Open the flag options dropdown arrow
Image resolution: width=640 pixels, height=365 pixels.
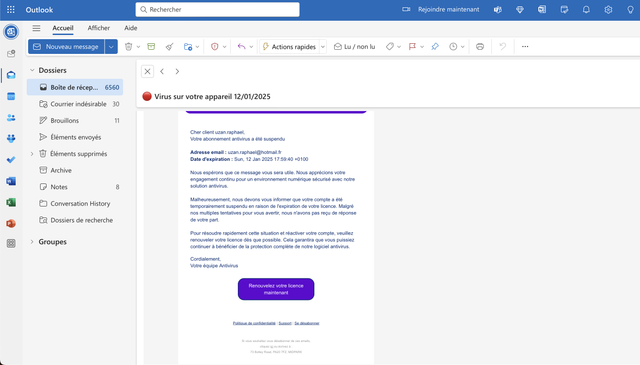(422, 47)
